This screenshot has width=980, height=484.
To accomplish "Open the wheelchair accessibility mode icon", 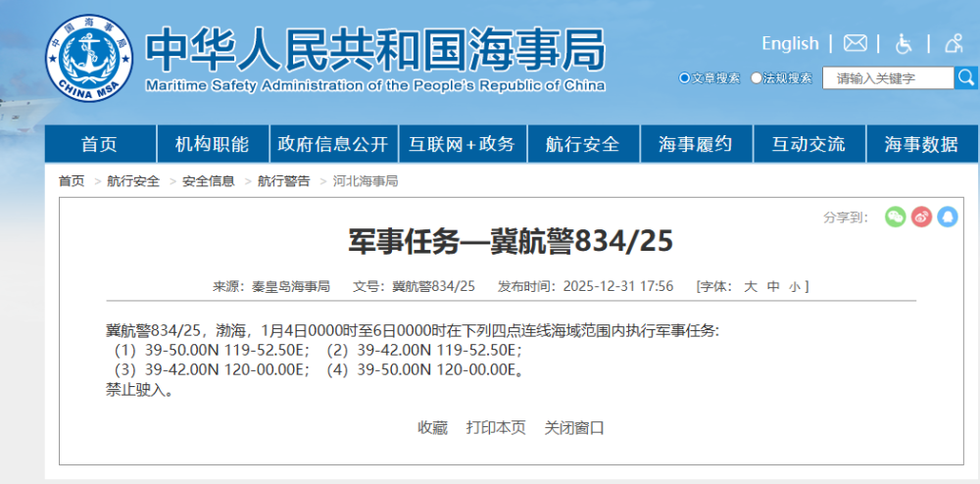I will point(904,43).
